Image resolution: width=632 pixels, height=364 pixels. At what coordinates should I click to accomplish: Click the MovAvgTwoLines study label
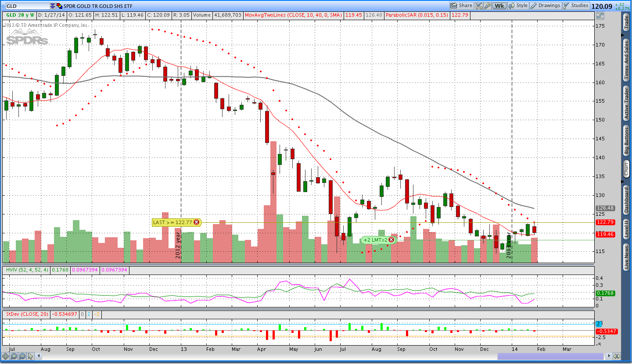[x=294, y=15]
